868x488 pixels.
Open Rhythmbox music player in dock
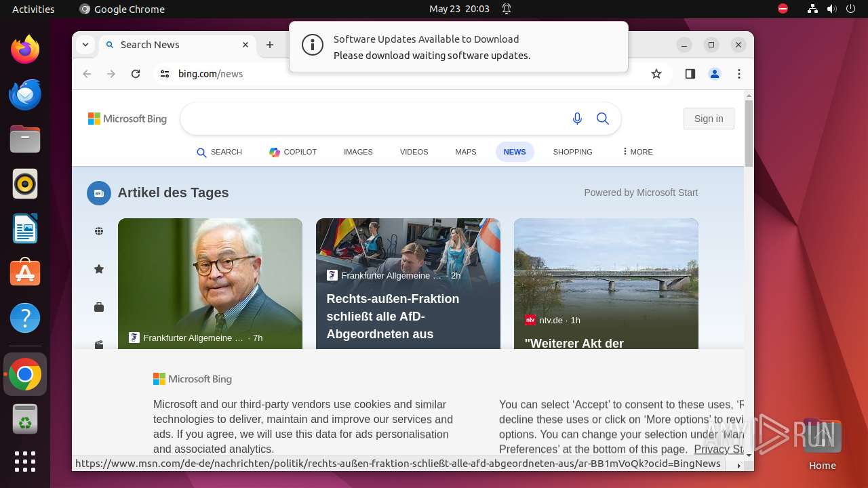25,184
